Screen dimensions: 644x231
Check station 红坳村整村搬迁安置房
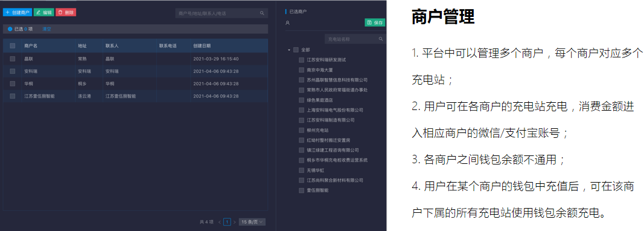coord(302,140)
